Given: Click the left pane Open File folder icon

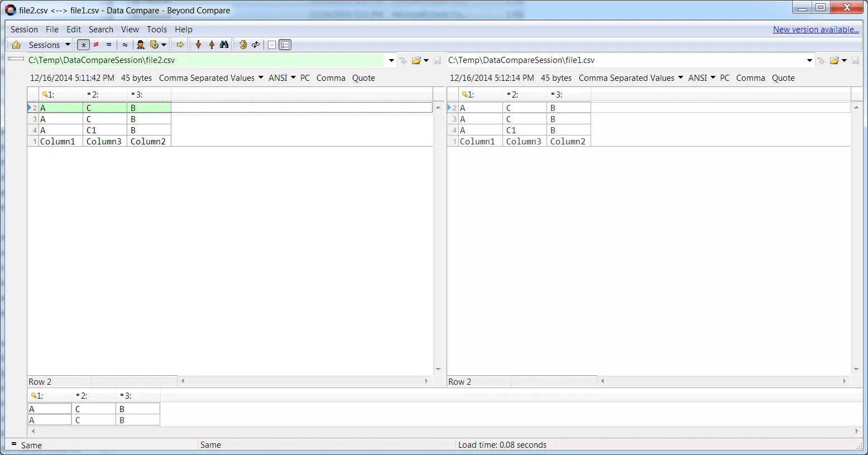Looking at the screenshot, I should 416,60.
